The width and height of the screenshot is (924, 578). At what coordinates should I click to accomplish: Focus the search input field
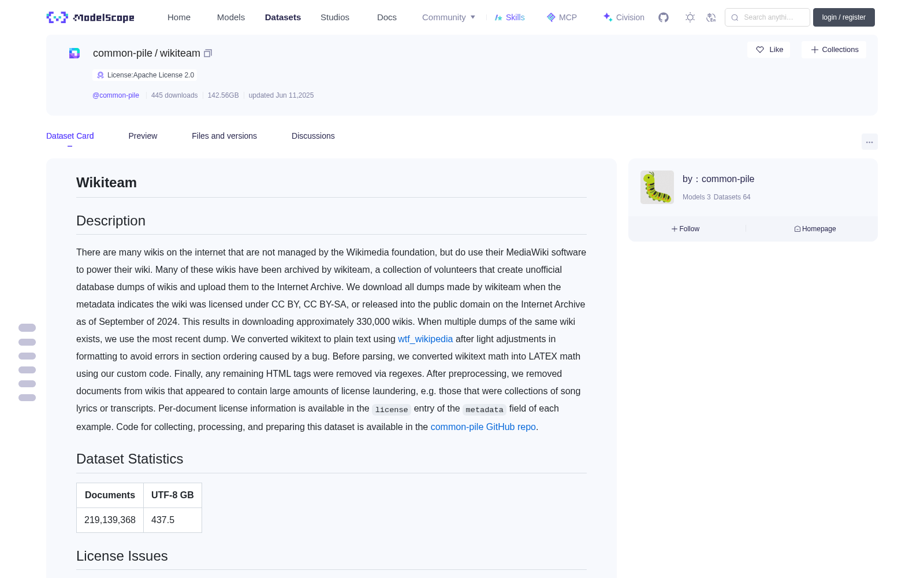tap(767, 17)
